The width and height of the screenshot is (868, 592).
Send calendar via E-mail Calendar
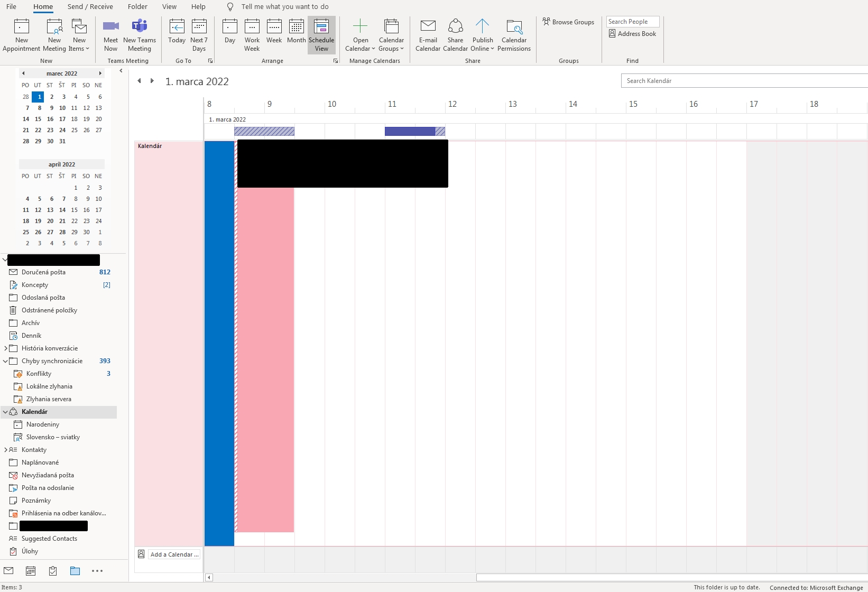click(428, 34)
